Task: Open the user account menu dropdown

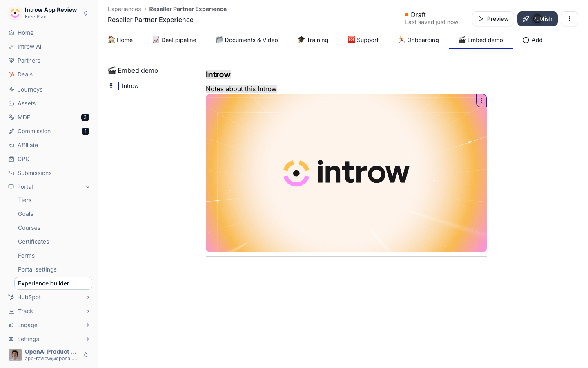Action: tap(49, 355)
